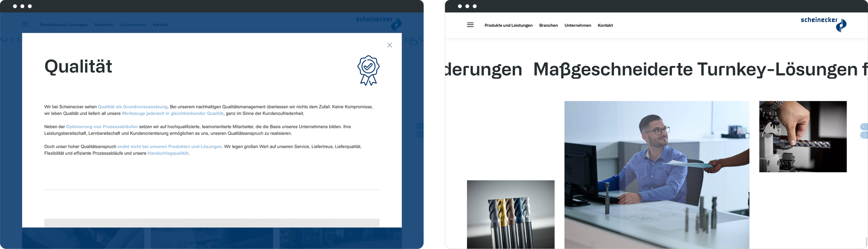Open the hamburger menu in the right window
Image resolution: width=868 pixels, height=249 pixels.
[470, 25]
